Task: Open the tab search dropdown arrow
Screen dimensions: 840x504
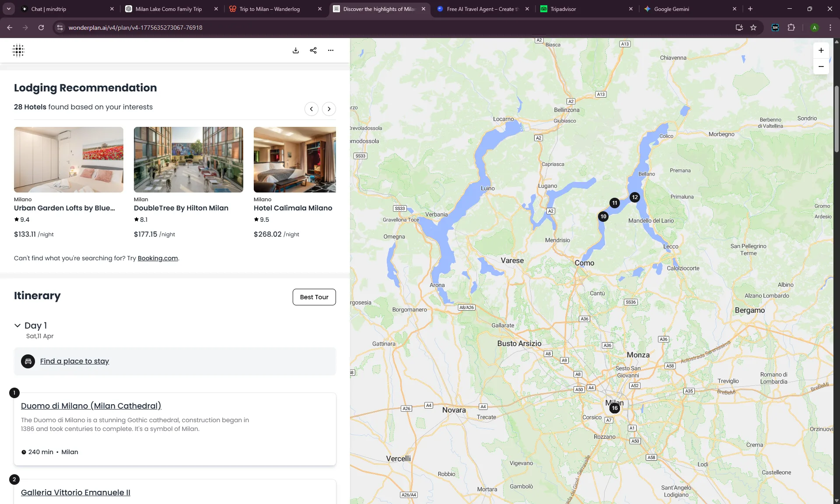Action: point(9,9)
